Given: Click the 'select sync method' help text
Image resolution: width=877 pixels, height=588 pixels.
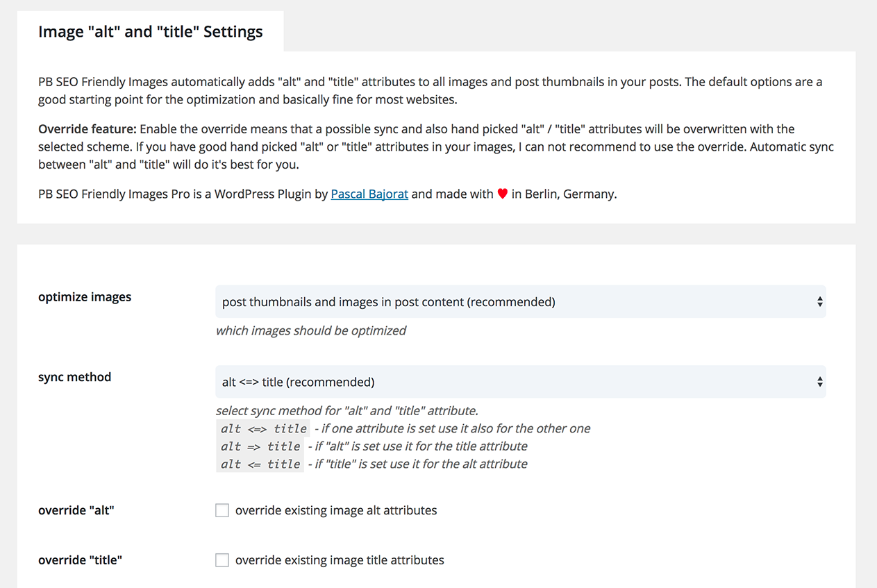Looking at the screenshot, I should (346, 410).
